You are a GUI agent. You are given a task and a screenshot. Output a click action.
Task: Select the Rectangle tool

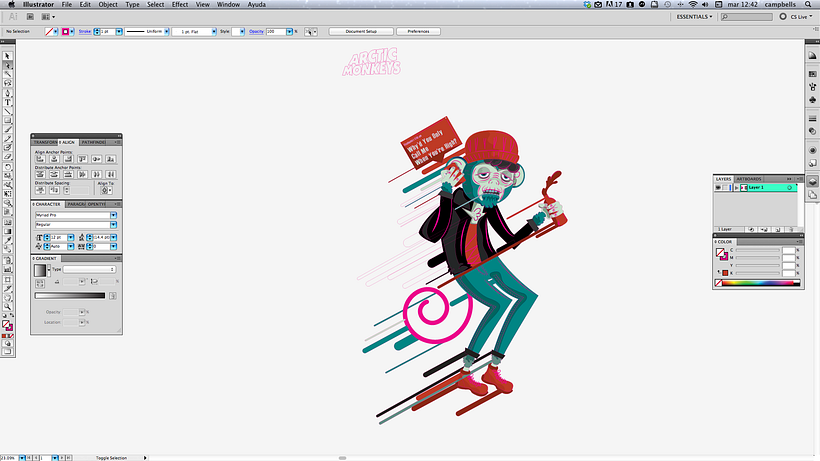point(7,121)
